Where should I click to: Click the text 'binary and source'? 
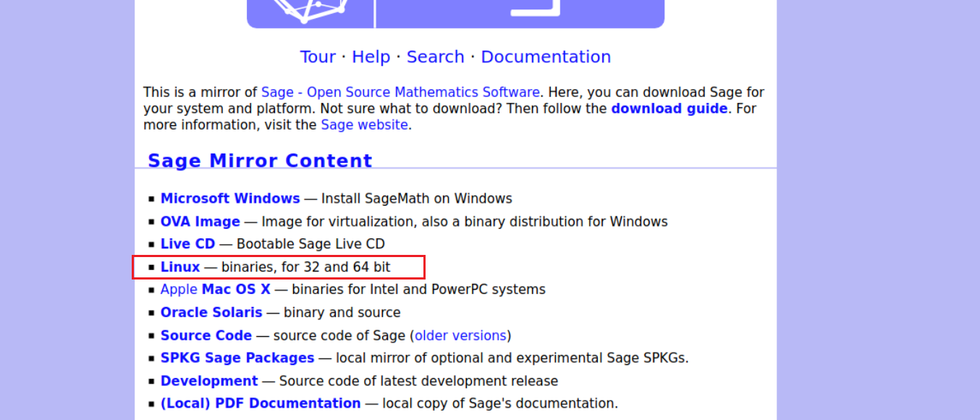[x=342, y=313]
